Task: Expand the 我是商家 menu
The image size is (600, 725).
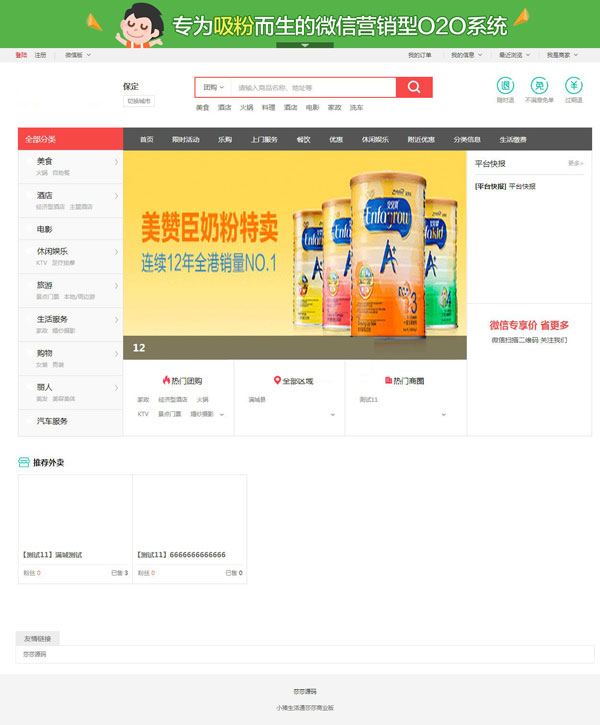Action: point(563,55)
